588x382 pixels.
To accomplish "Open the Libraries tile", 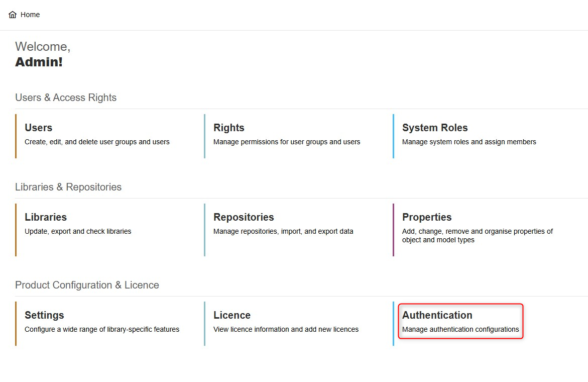I will click(46, 217).
